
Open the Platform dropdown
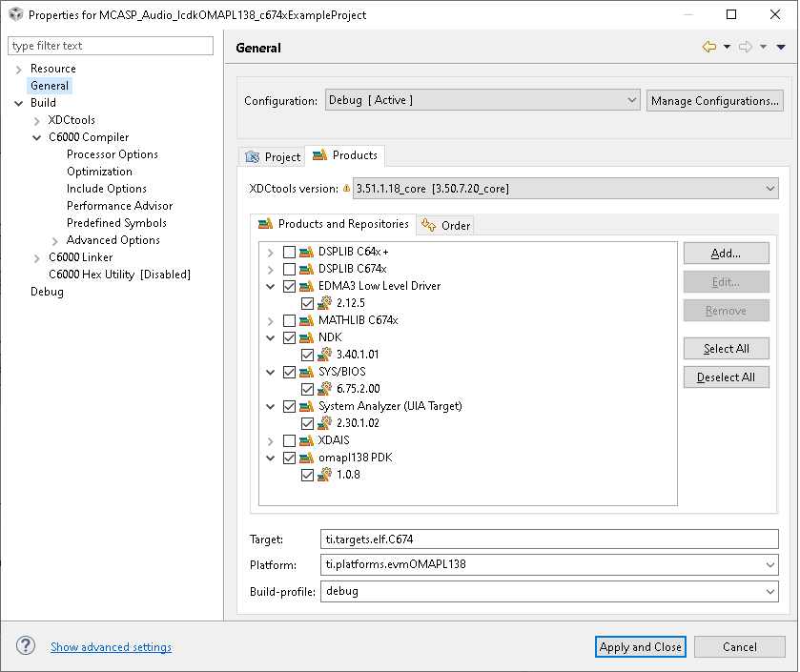(549, 564)
